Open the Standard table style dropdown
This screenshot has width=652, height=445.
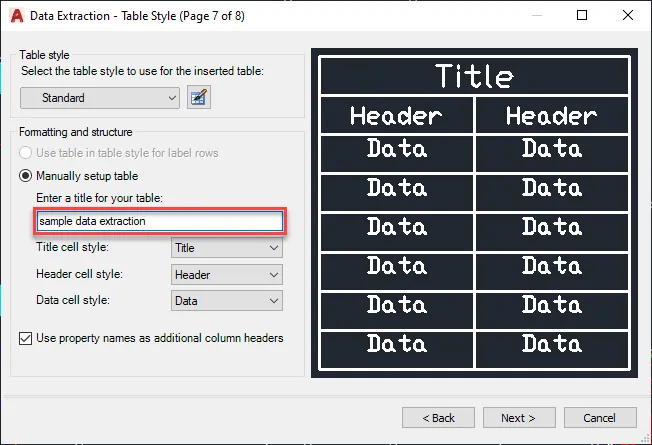(100, 98)
